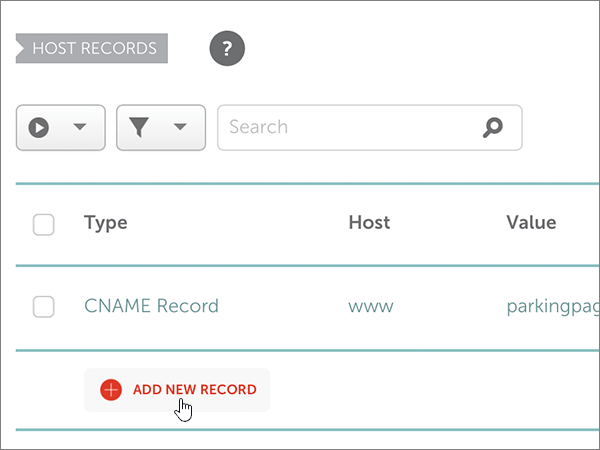The image size is (600, 450).
Task: Click the funnel filter icon
Action: coord(139,128)
